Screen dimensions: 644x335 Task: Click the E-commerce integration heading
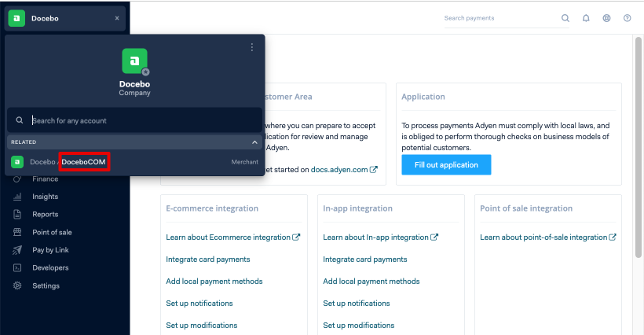[x=212, y=208]
